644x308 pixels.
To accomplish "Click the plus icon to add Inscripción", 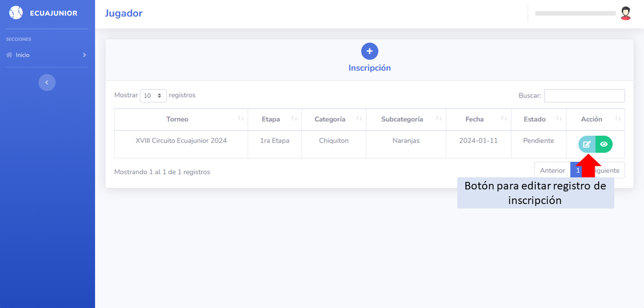I will [x=369, y=51].
